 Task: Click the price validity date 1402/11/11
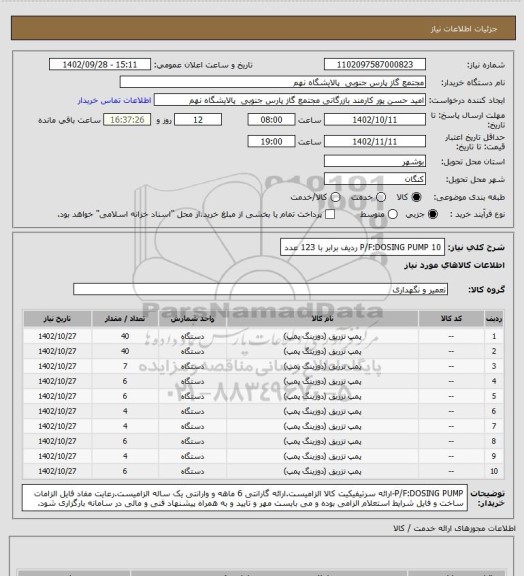[x=375, y=141]
